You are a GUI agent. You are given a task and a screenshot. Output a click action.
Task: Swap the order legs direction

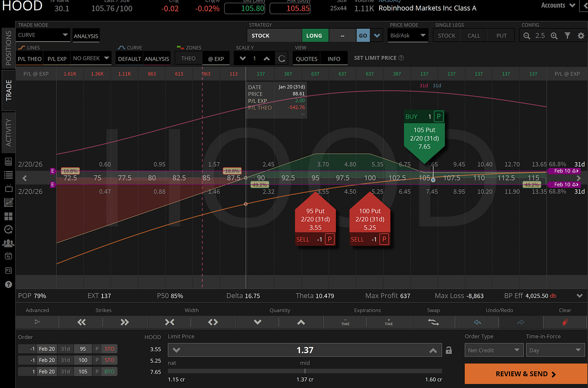tap(433, 322)
